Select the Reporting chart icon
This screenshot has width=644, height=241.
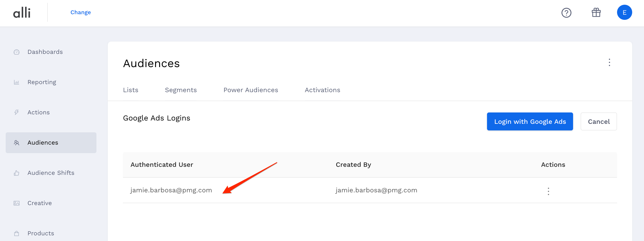16,82
